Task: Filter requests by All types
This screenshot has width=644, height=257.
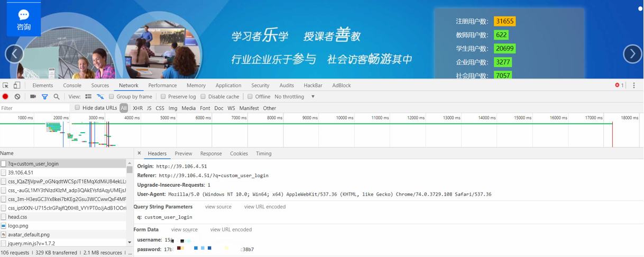Action: [124, 108]
